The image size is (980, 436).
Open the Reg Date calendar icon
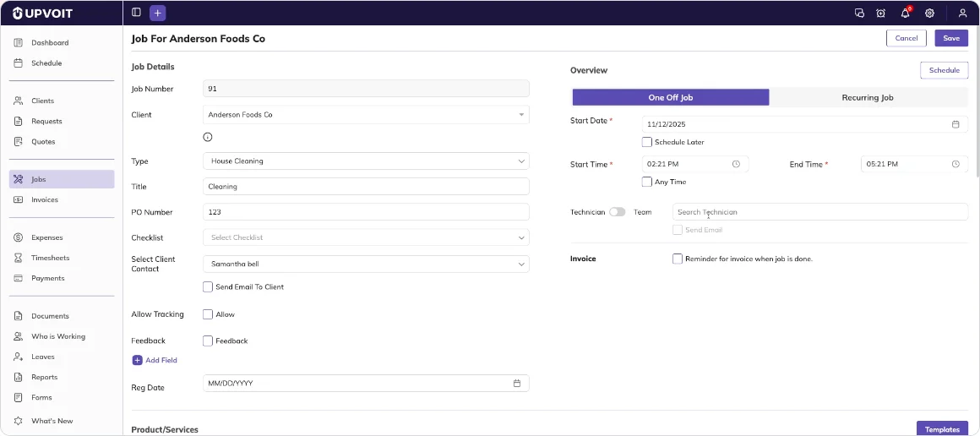click(x=517, y=384)
